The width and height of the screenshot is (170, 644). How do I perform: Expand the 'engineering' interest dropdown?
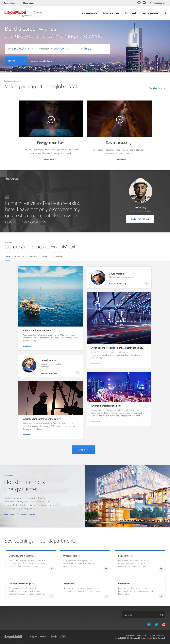[x=58, y=49]
